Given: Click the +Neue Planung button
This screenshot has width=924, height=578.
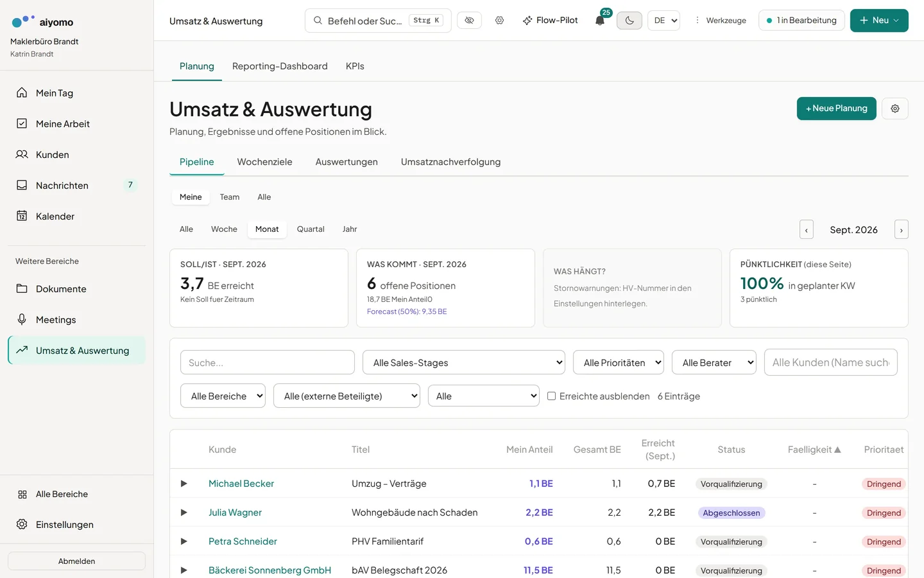Looking at the screenshot, I should (x=837, y=109).
